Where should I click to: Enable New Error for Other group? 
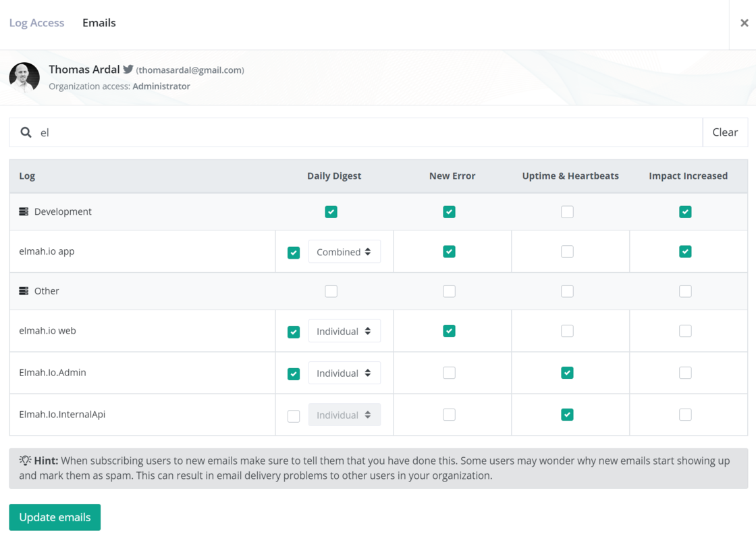click(449, 291)
